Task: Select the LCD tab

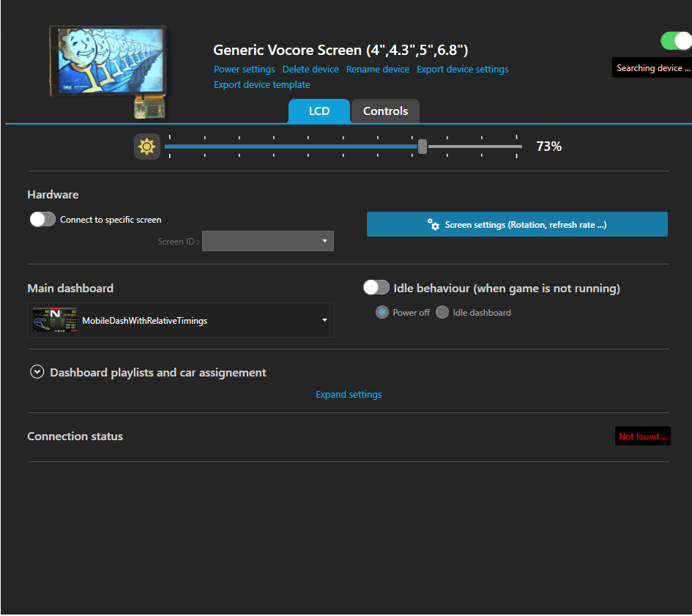Action: click(x=319, y=111)
